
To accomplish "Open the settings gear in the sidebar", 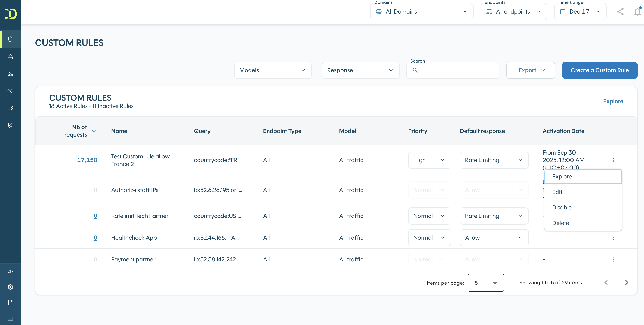I will tap(10, 287).
